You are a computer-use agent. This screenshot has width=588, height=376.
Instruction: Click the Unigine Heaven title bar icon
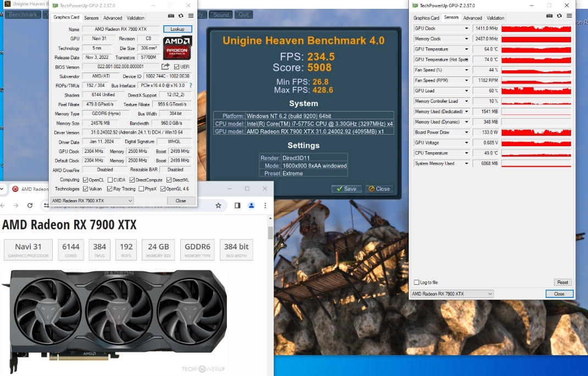pos(7,4)
